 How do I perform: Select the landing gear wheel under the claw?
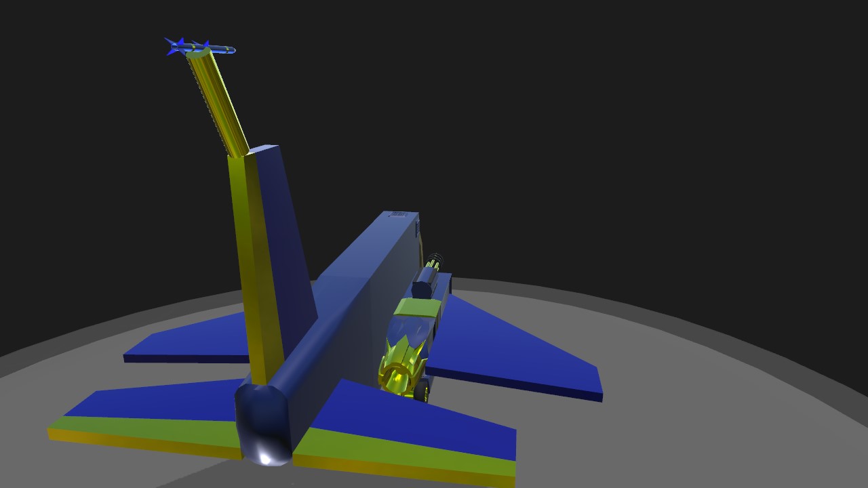[x=423, y=391]
